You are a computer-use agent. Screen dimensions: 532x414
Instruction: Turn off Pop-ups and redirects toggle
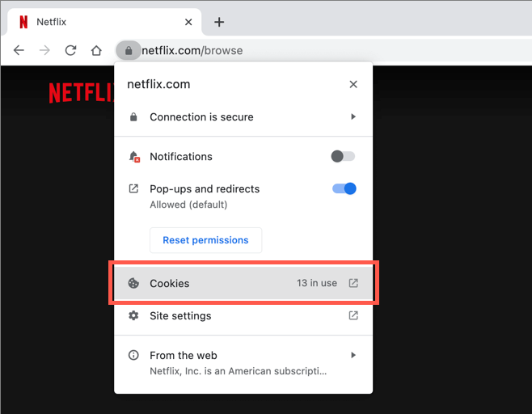coord(344,188)
